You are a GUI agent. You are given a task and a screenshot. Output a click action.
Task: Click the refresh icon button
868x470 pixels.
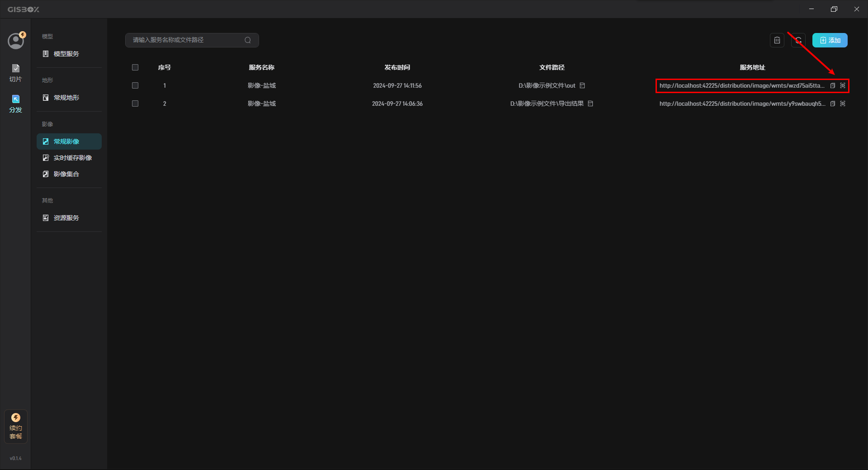tap(798, 40)
